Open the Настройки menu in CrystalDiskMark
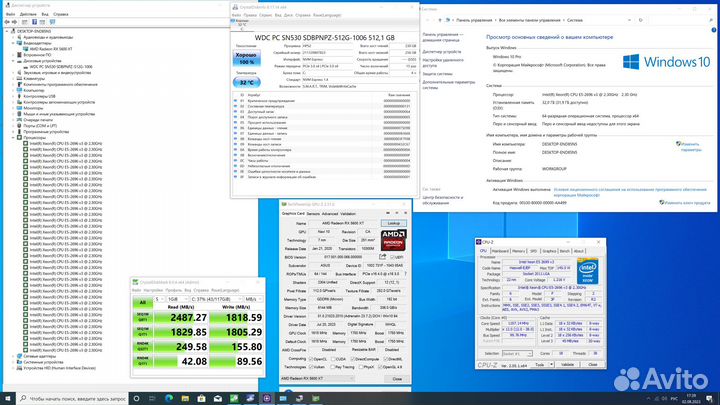 153,290
